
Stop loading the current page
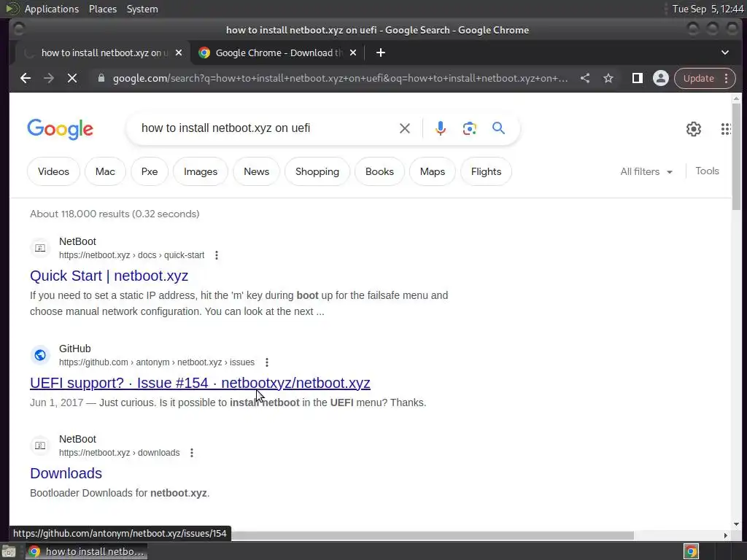[x=72, y=78]
